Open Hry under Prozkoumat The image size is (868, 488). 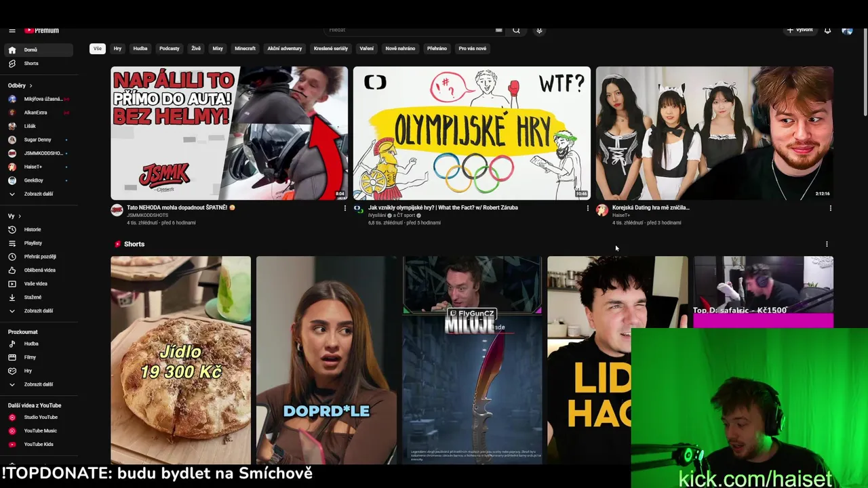(38, 371)
